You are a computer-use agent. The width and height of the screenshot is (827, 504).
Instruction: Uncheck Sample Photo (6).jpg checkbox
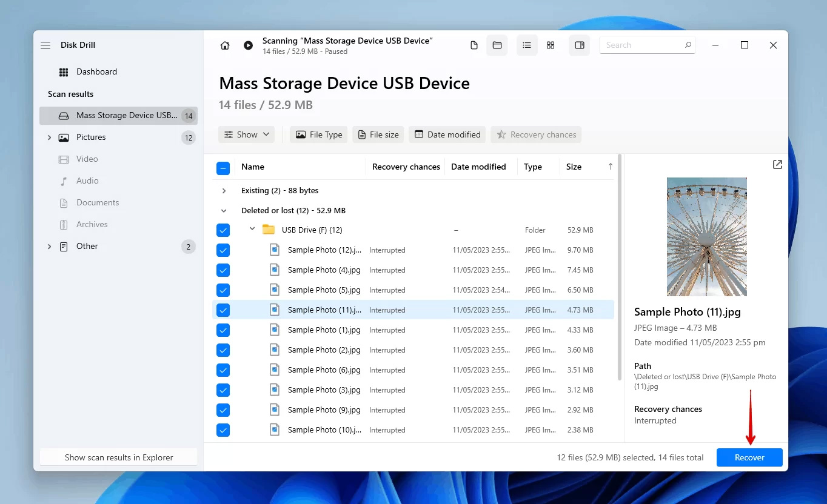[x=223, y=370]
